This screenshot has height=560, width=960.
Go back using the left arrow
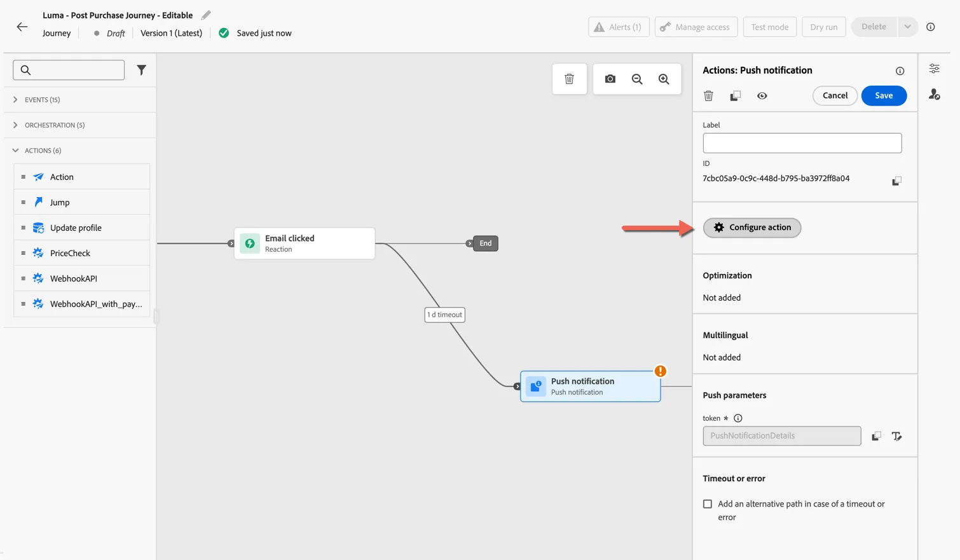[x=22, y=27]
